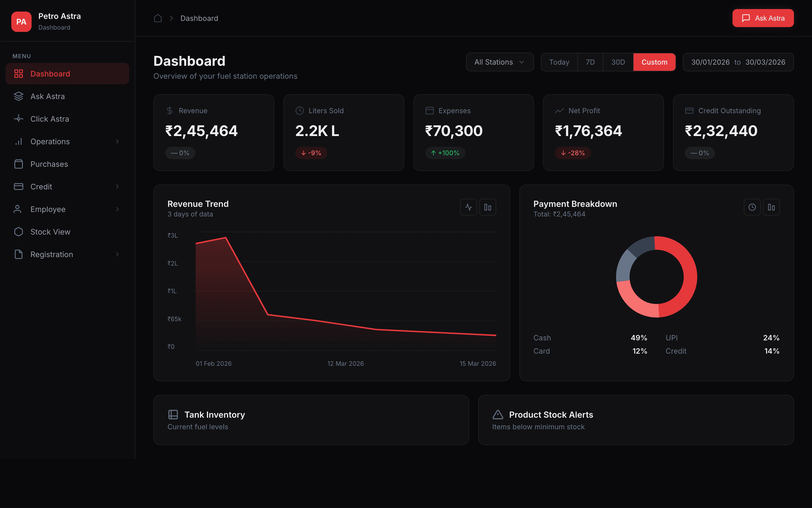Click the end date 30/03/2026
This screenshot has width=812, height=508.
click(765, 62)
